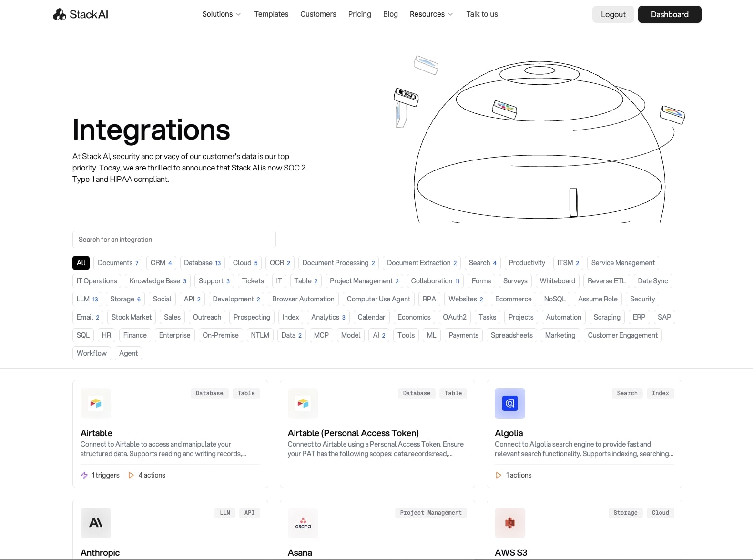Viewport: 753px width, 560px height.
Task: Filter by Cloud category
Action: tap(245, 263)
